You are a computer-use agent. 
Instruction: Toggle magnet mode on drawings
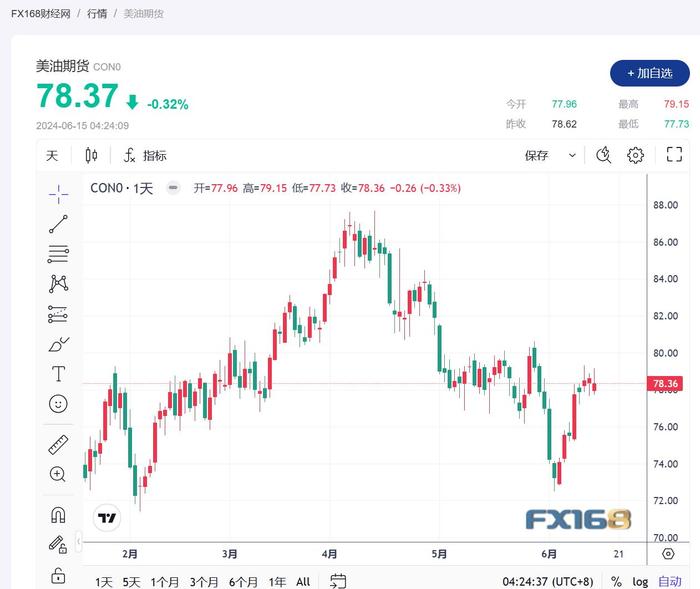pyautogui.click(x=58, y=515)
